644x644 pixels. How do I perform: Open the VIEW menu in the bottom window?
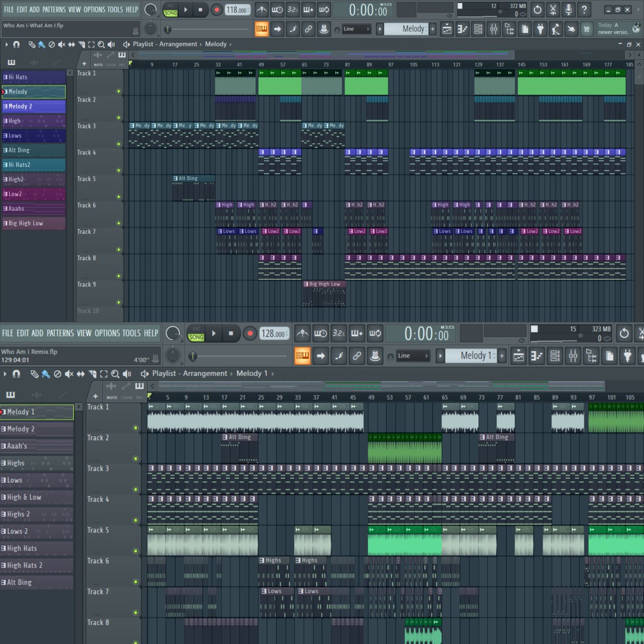(x=84, y=333)
